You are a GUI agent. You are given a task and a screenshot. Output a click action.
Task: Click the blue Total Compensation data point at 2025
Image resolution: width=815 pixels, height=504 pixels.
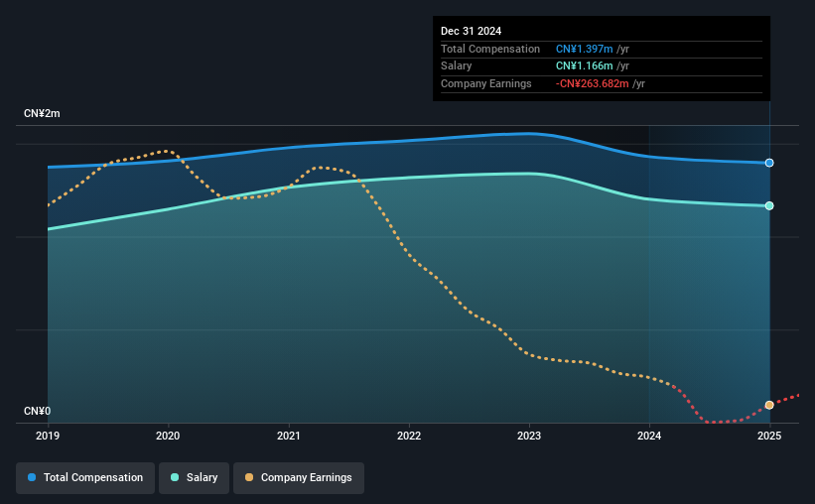pos(769,163)
